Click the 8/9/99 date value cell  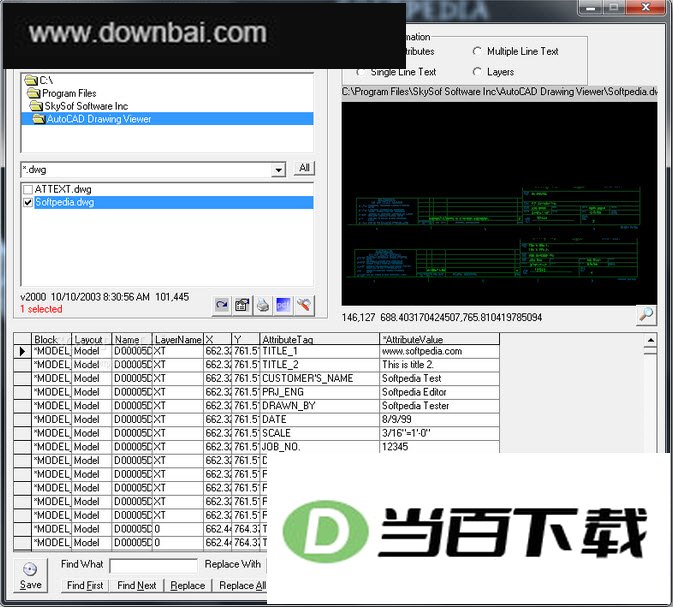(440, 419)
